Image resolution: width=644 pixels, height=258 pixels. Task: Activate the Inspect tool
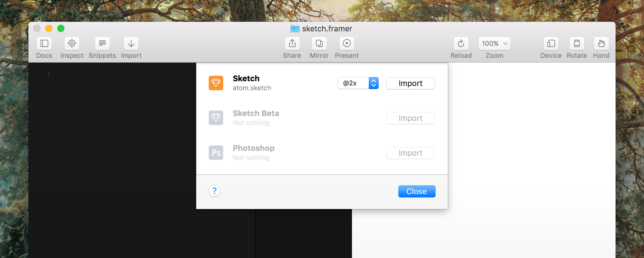point(72,43)
